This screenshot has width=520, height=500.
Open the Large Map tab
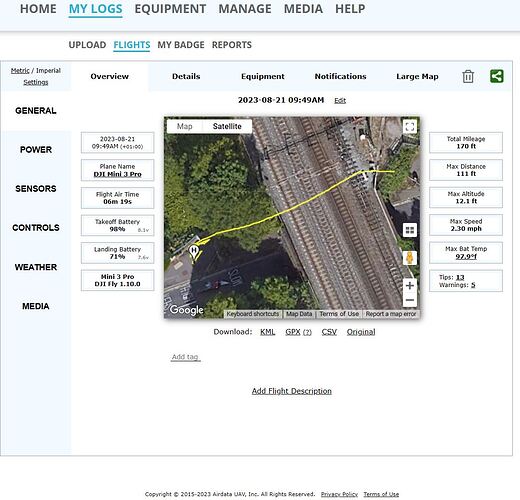pyautogui.click(x=417, y=76)
